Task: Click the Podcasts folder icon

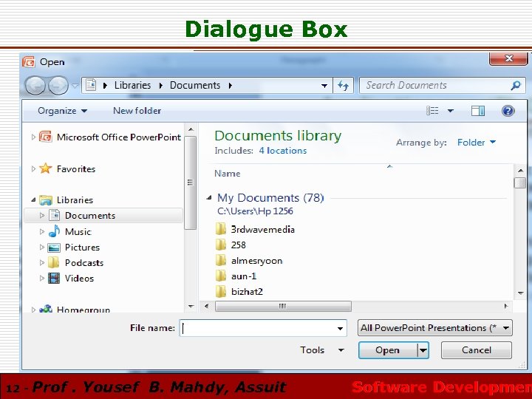Action: 54,262
